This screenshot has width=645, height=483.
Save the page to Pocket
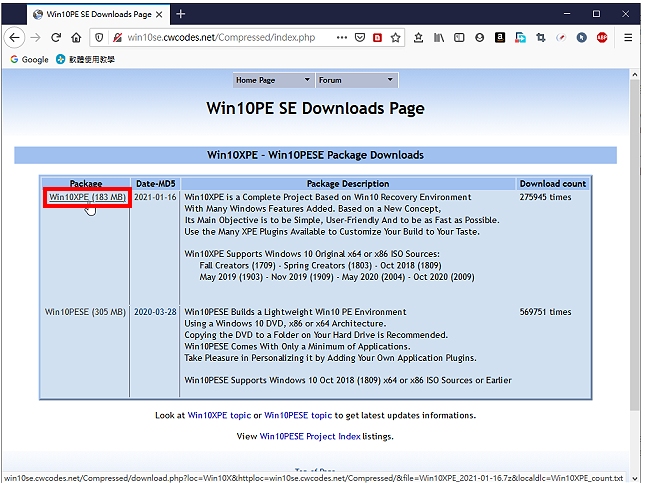[360, 38]
